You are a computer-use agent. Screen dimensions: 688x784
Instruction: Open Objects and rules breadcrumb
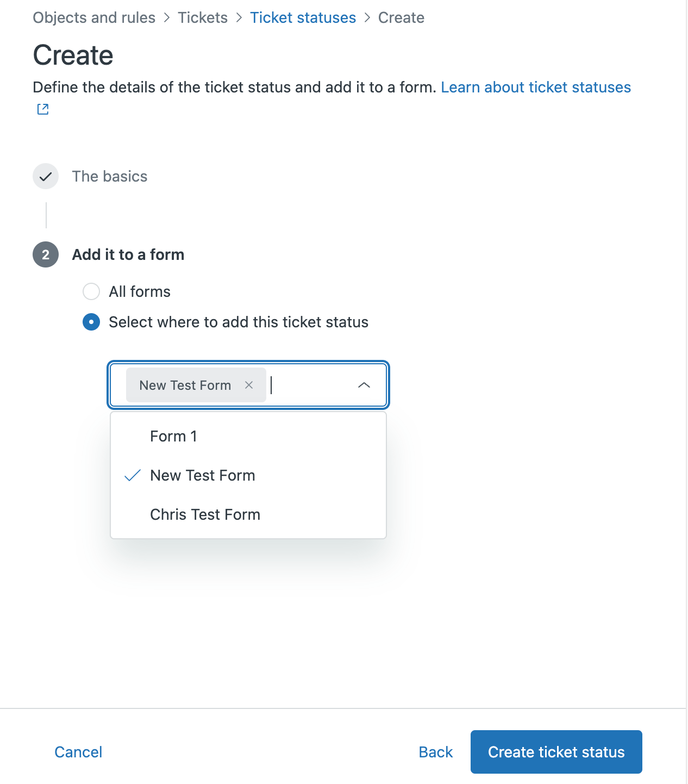(x=93, y=17)
